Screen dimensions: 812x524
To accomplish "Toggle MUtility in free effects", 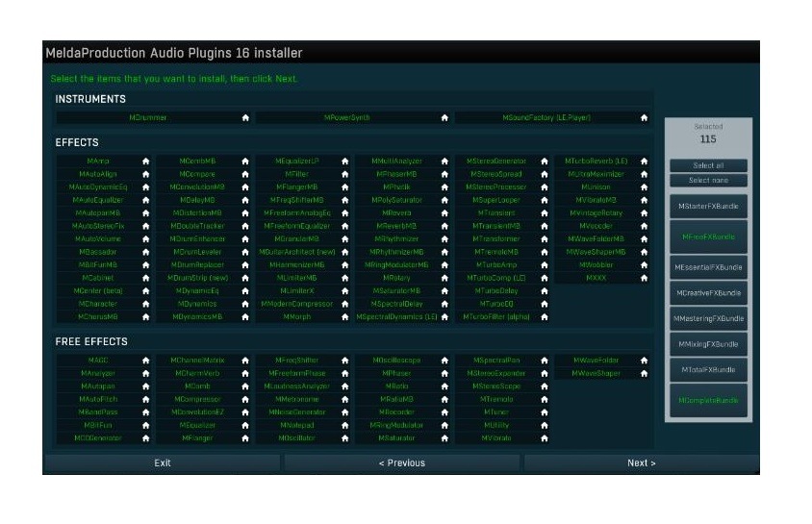I will coord(496,425).
